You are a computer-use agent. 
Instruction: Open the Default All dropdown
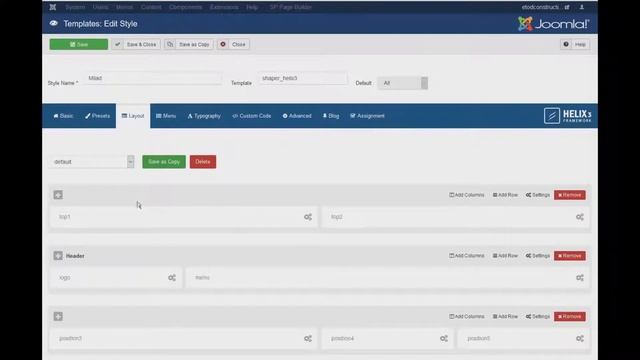click(x=402, y=83)
